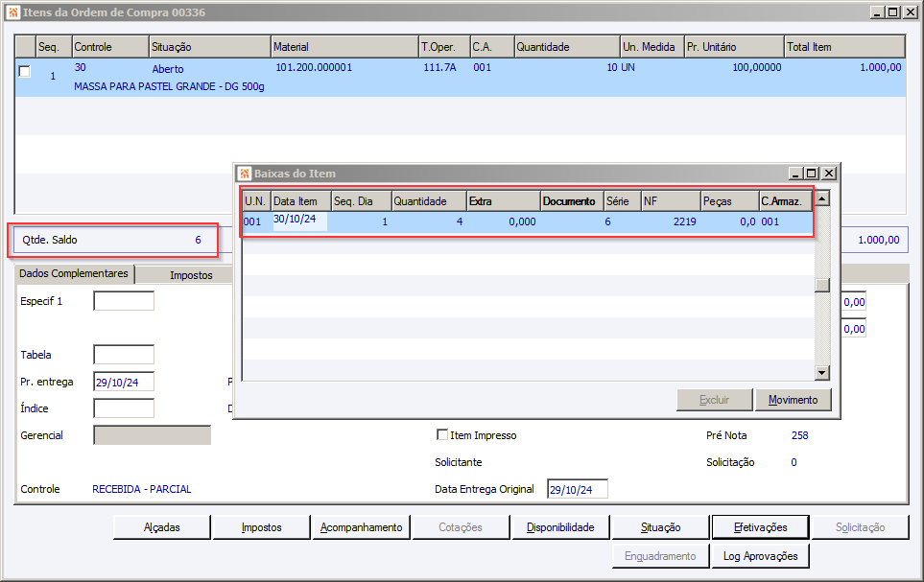924x582 pixels.
Task: Open Log Aprovações
Action: [760, 556]
